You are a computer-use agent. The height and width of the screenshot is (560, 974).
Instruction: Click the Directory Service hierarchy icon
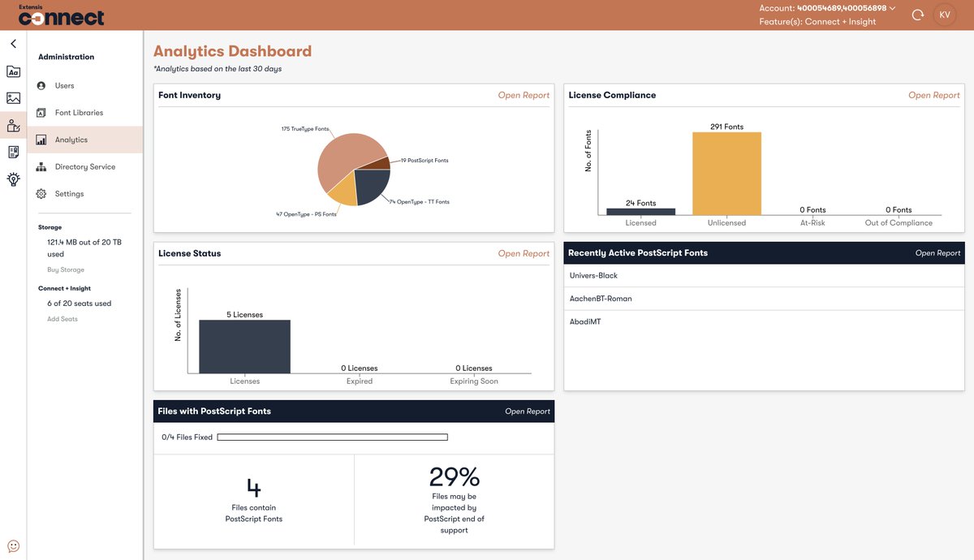pyautogui.click(x=41, y=166)
